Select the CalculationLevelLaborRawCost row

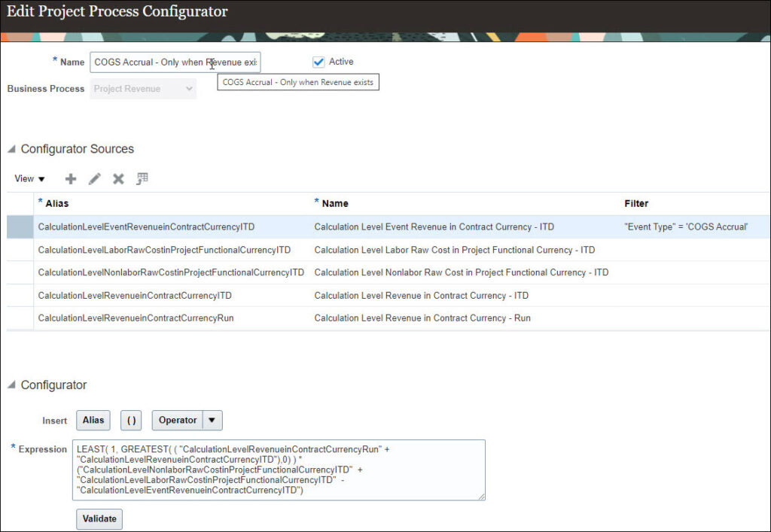point(164,250)
